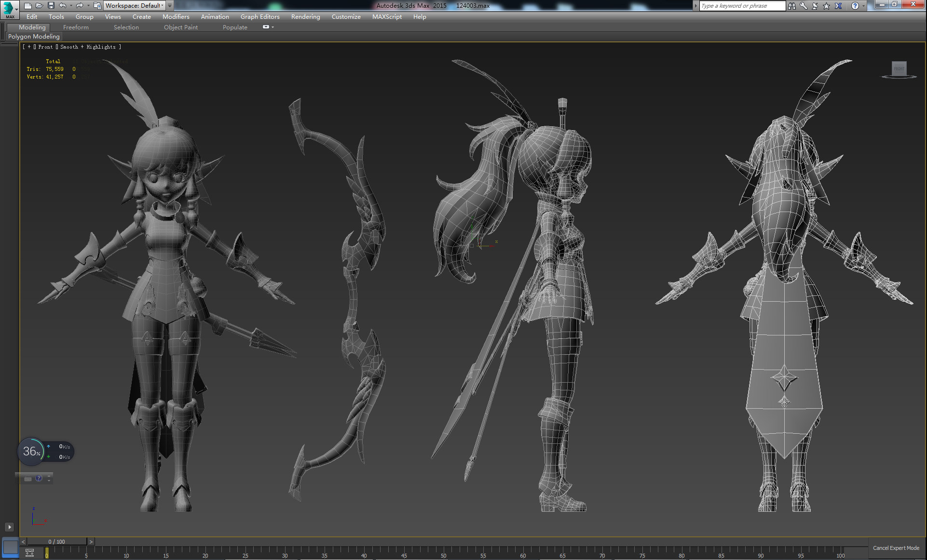Open the Autodesk Exchange X icon
Viewport: 927px width, 560px height.
tap(838, 6)
